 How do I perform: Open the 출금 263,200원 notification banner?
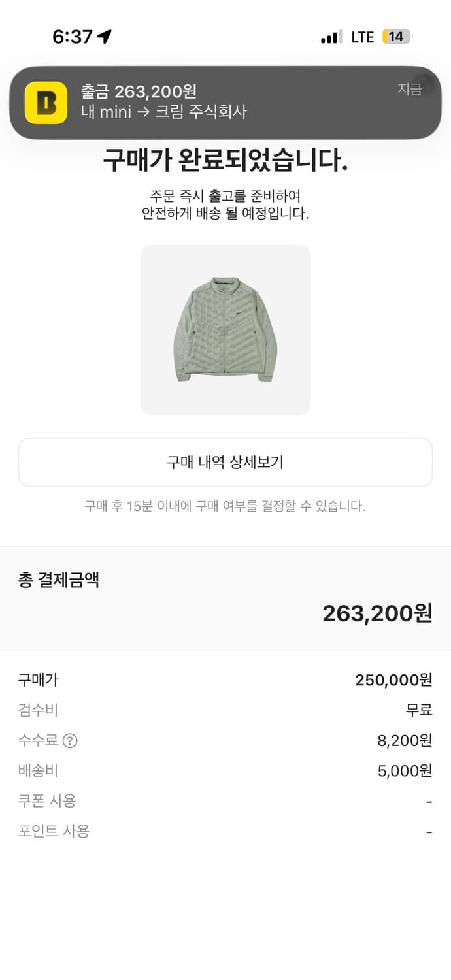(225, 103)
